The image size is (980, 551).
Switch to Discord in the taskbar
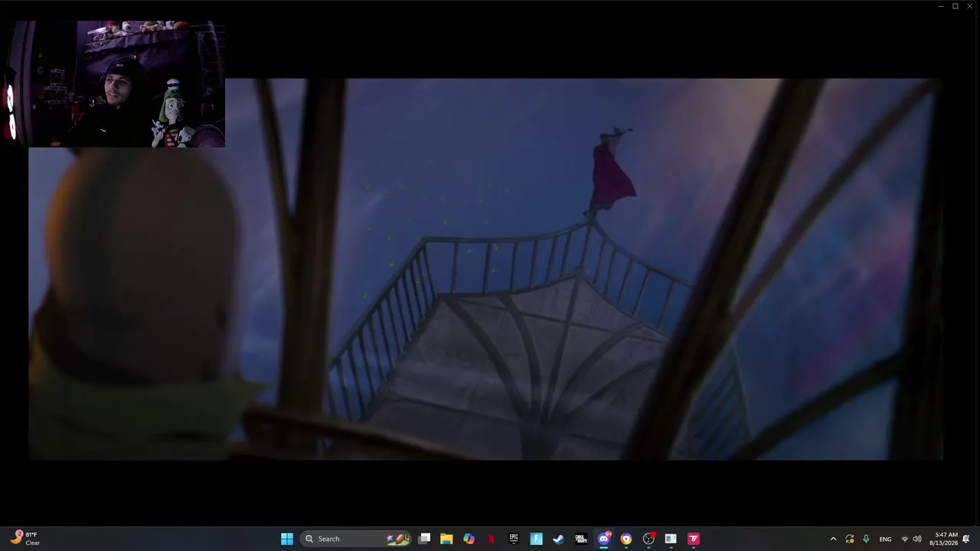[x=603, y=539]
